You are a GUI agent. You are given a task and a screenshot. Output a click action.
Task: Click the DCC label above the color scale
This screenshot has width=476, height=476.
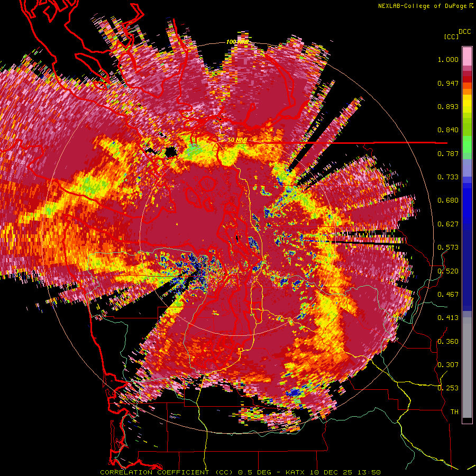(x=465, y=31)
